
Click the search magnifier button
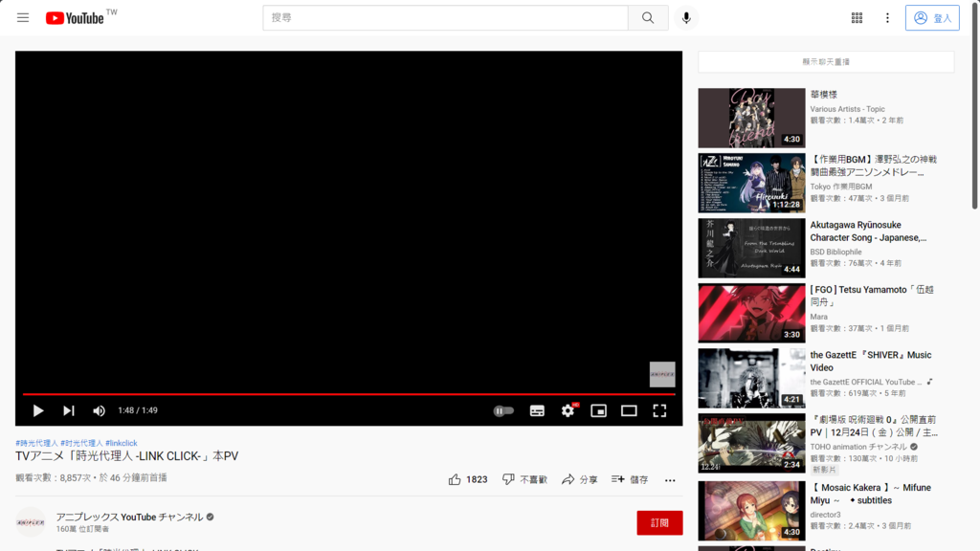(648, 18)
